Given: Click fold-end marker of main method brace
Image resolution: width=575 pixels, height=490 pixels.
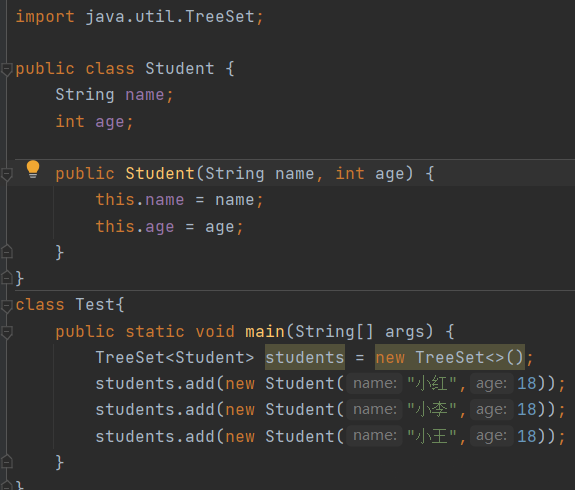Looking at the screenshot, I should pyautogui.click(x=7, y=461).
